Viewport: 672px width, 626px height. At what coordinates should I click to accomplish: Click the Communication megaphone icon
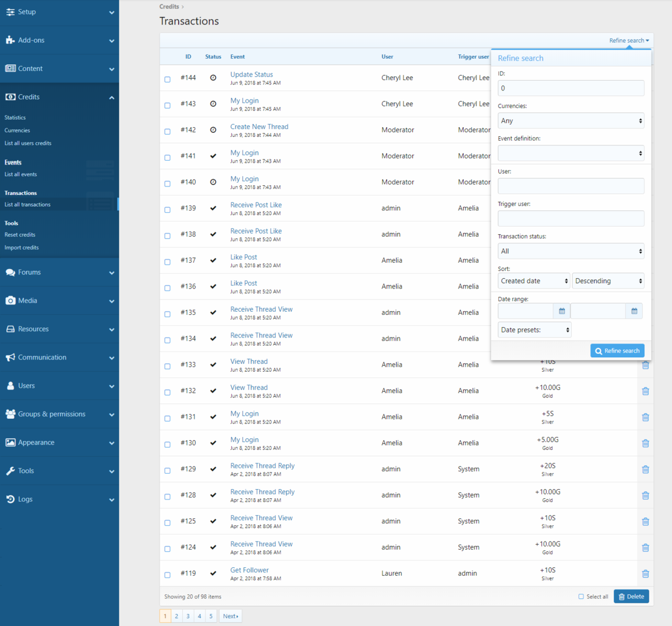point(10,358)
